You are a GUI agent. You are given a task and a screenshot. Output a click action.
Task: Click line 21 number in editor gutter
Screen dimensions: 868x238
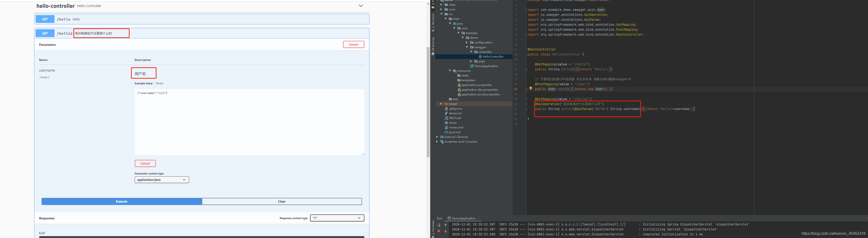click(516, 89)
